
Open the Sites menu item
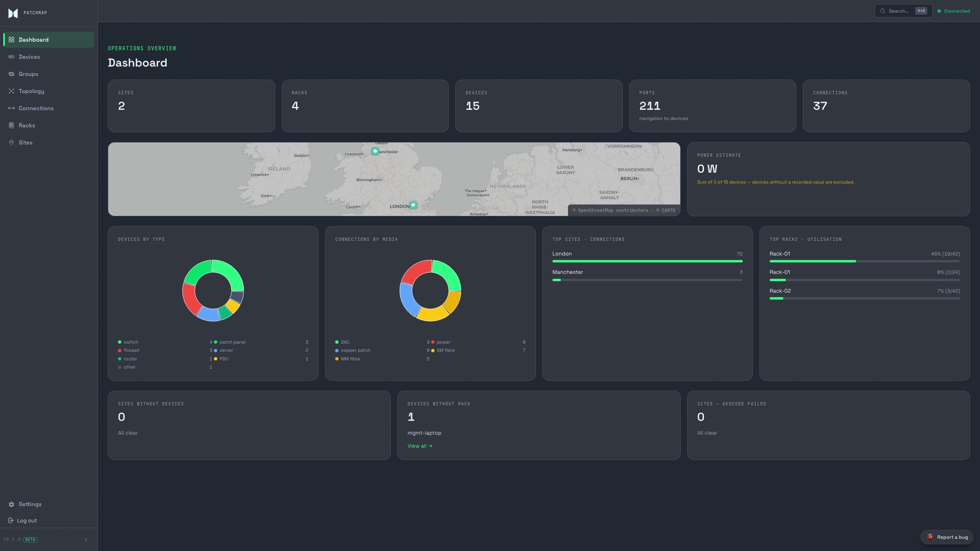pos(49,142)
